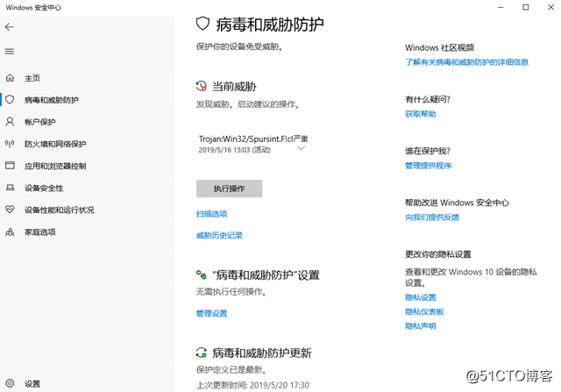The width and height of the screenshot is (561, 392).
Task: Click the 病毒和威胁防护更新 heading
Action: coord(262,353)
